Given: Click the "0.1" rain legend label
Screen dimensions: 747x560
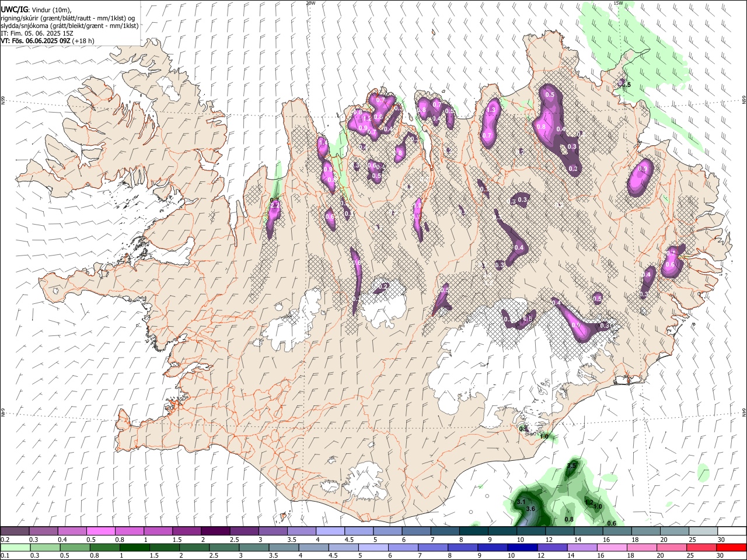Looking at the screenshot, I should (x=4, y=555).
